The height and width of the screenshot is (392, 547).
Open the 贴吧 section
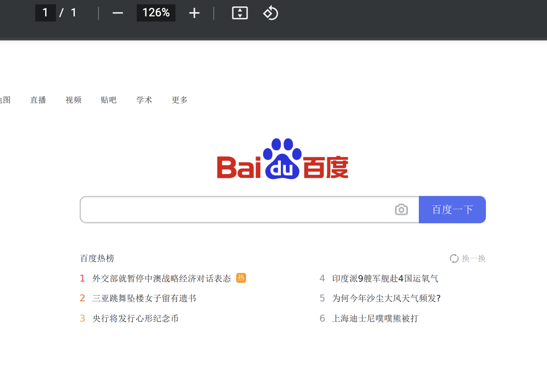[x=108, y=100]
